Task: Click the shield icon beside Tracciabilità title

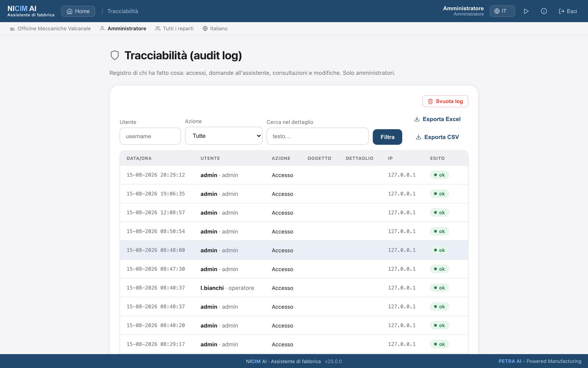Action: tap(115, 55)
